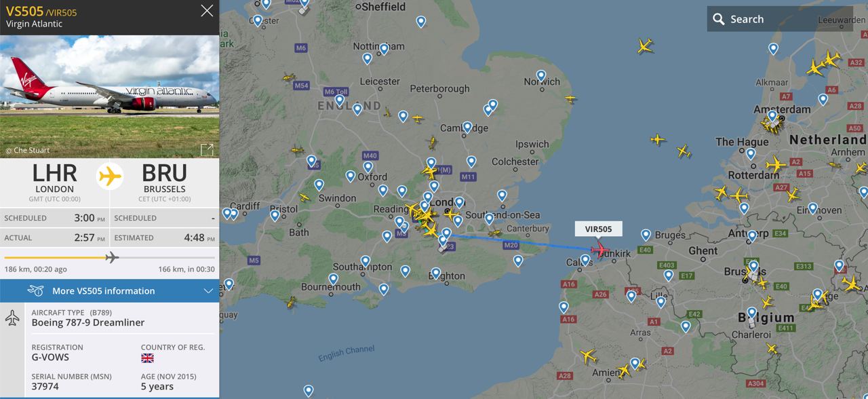Open More VS505 information section
Image resolution: width=868 pixels, height=399 pixels.
(x=109, y=290)
